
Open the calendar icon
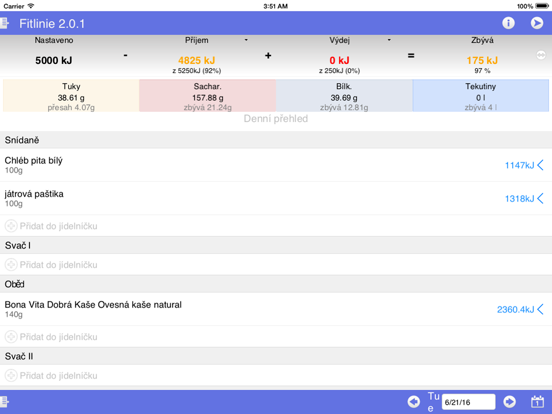(537, 402)
